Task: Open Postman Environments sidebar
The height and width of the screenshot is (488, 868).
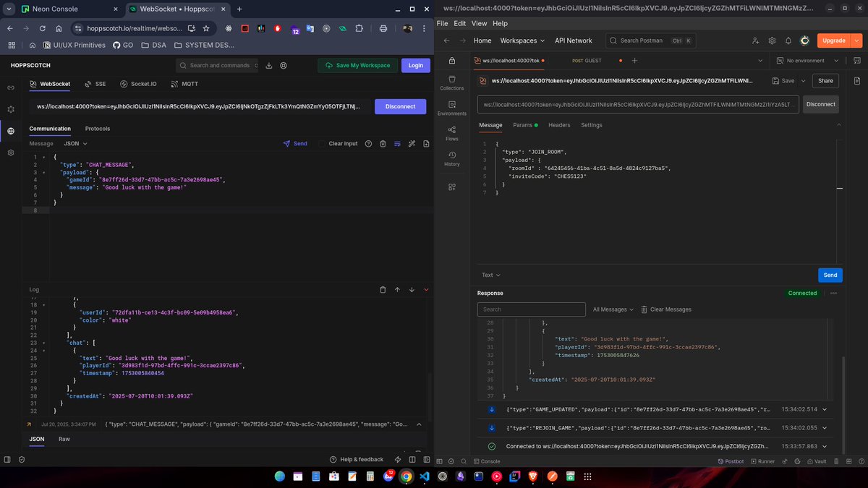Action: click(452, 108)
